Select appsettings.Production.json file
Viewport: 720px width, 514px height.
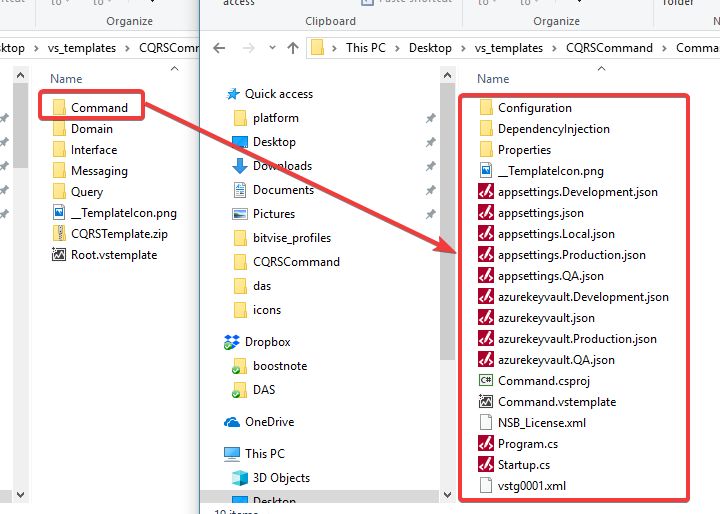pyautogui.click(x=562, y=255)
